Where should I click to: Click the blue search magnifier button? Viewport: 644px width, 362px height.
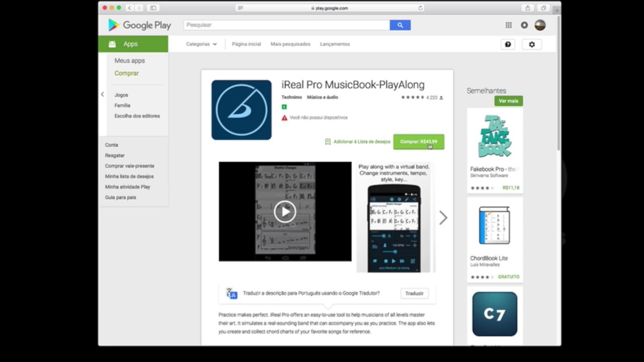[400, 25]
